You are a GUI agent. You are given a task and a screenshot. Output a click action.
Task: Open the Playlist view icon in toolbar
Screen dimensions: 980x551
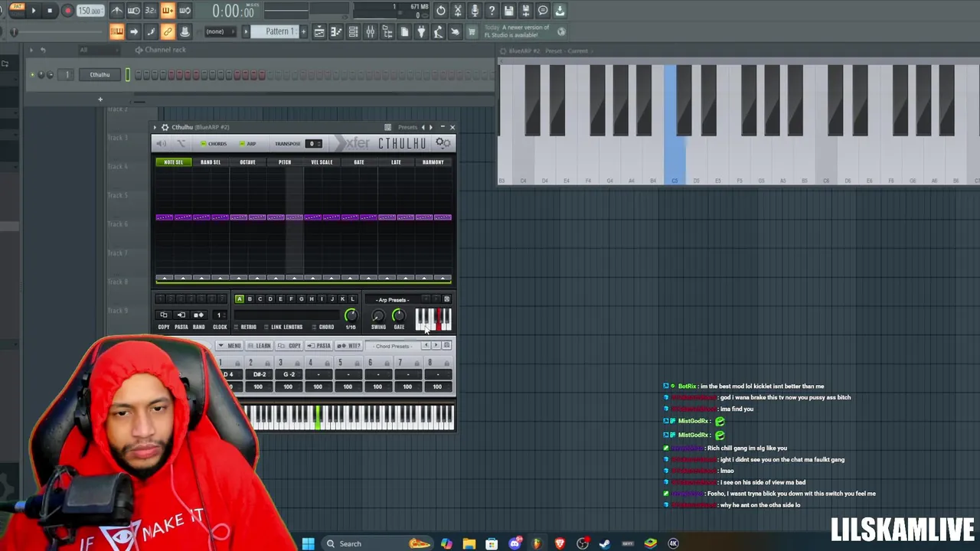(x=319, y=31)
